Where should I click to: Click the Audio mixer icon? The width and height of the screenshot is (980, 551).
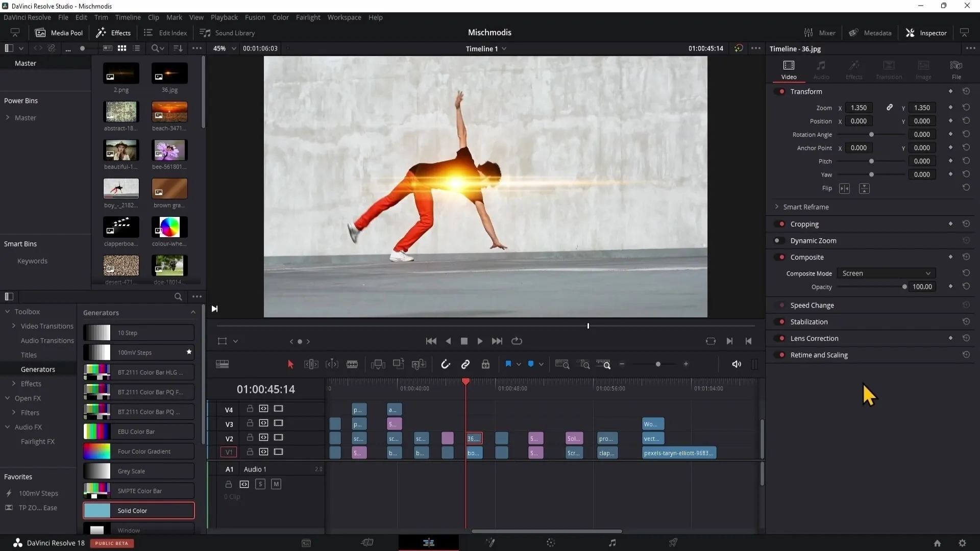[809, 32]
